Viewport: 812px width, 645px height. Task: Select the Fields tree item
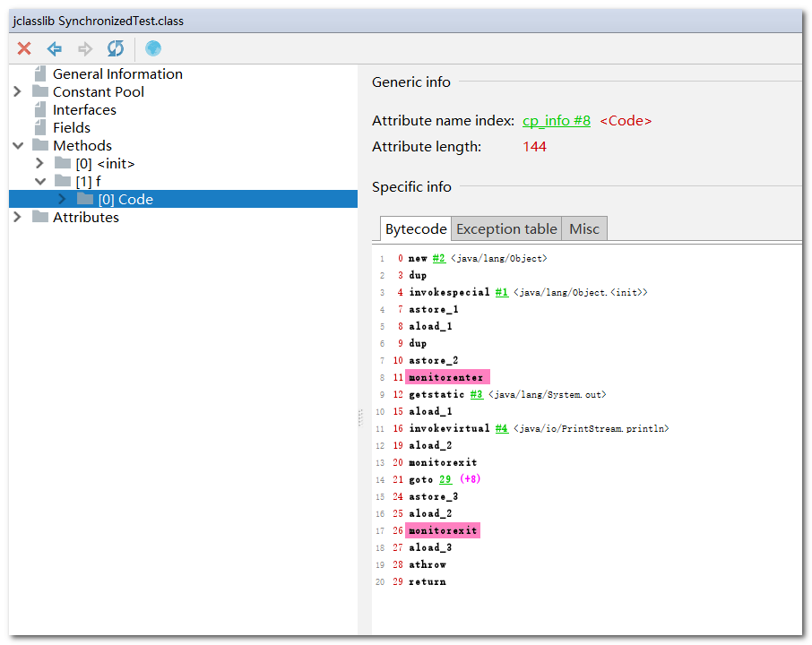coord(72,128)
